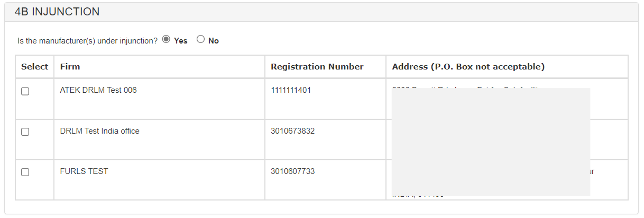This screenshot has height=218, width=644.
Task: Click the Firm column header
Action: coord(70,67)
